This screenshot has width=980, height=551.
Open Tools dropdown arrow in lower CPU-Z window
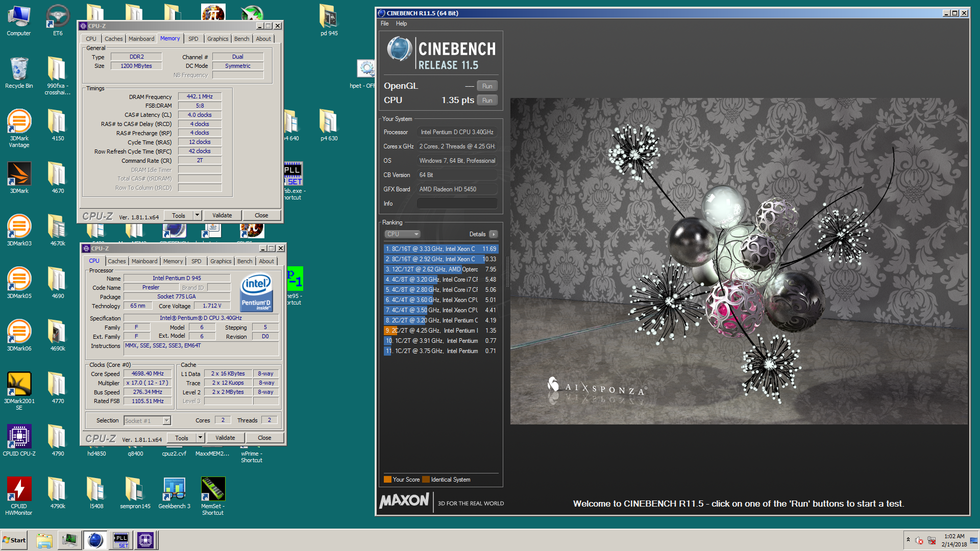[x=201, y=438]
